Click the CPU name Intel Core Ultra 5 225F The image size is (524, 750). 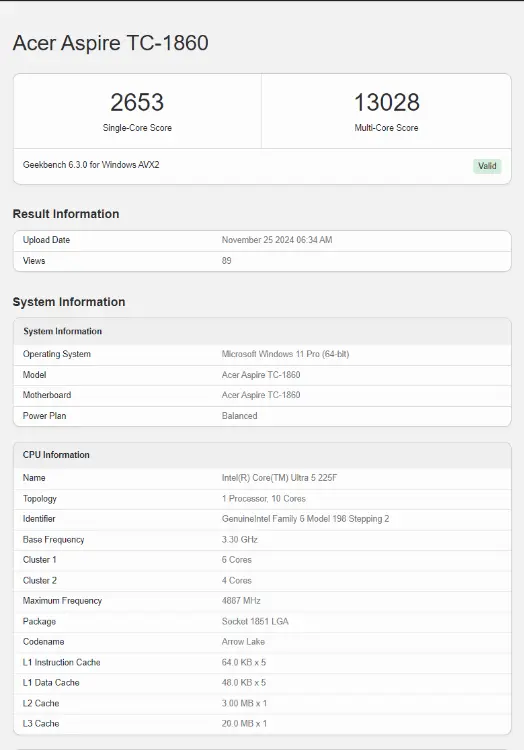pyautogui.click(x=279, y=477)
